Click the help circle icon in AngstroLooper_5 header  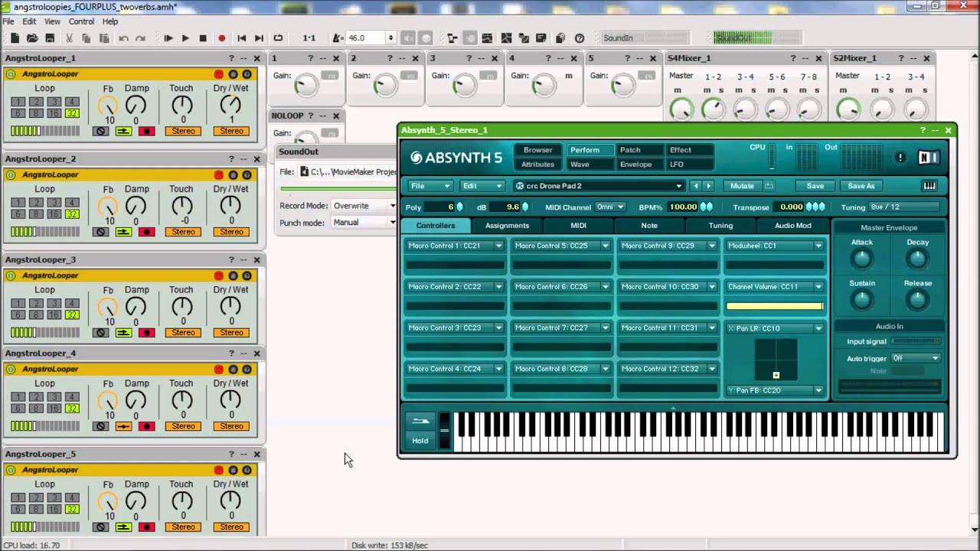coord(247,470)
